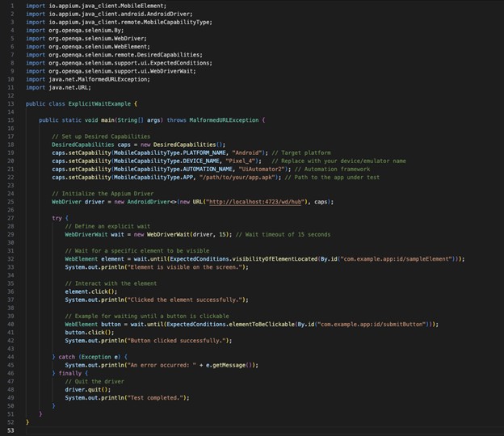504x436 pixels.
Task: Click the class name ExplicitWaitExample
Action: point(99,104)
